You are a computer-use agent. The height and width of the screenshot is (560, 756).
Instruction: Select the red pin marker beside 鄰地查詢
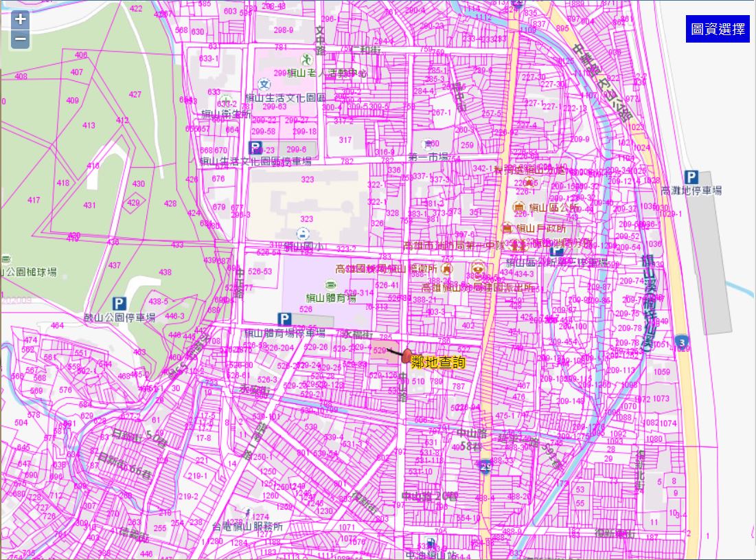pyautogui.click(x=406, y=357)
